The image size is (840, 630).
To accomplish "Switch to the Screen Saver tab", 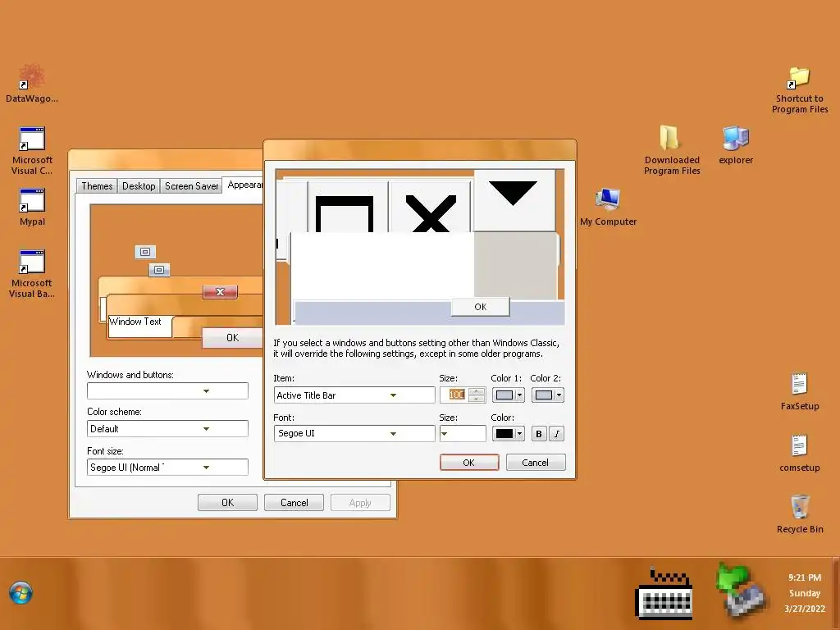I will pos(191,186).
